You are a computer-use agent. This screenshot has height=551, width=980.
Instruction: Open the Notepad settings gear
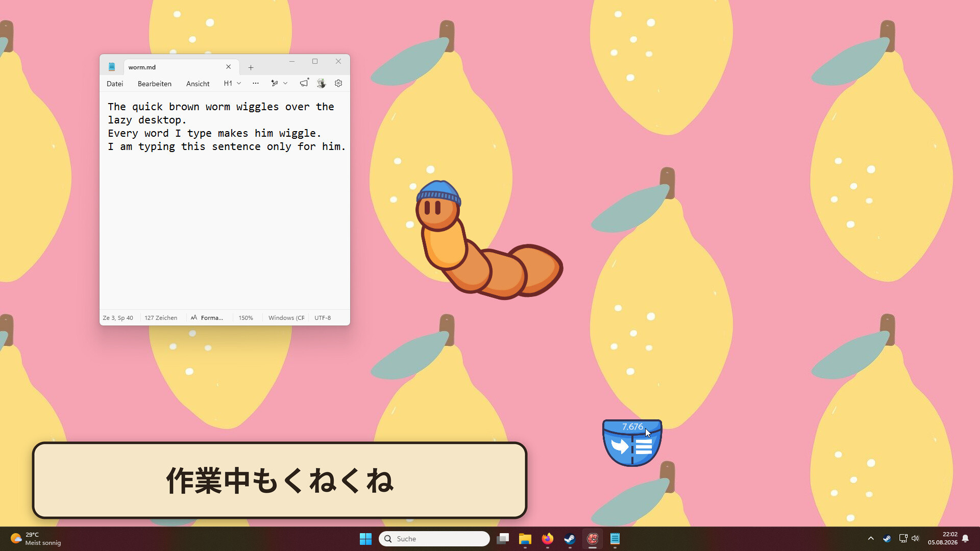pyautogui.click(x=338, y=83)
